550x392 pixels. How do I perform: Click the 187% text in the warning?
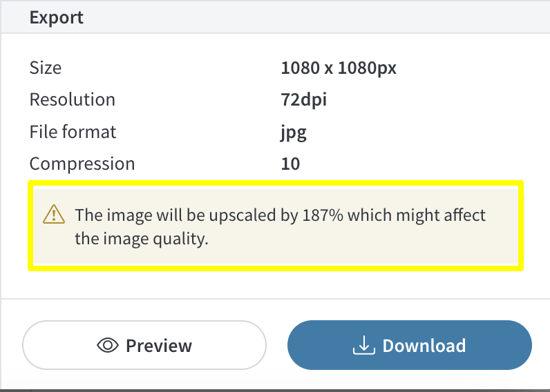tap(323, 215)
